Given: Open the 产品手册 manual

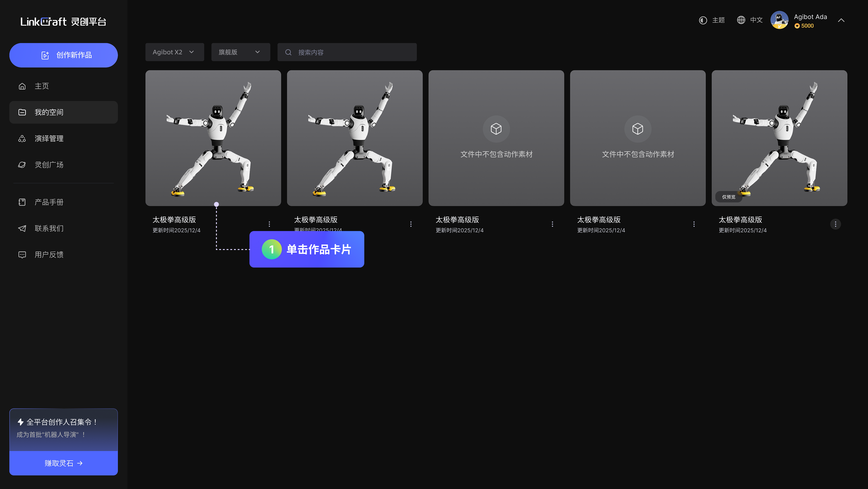Looking at the screenshot, I should (x=49, y=202).
